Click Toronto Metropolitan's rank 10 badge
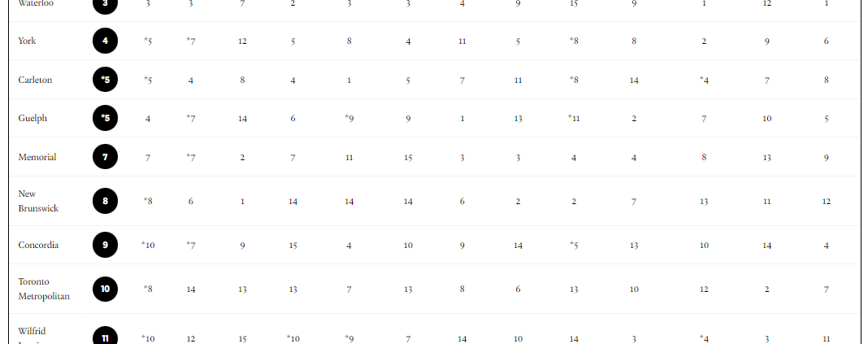Image resolution: width=868 pixels, height=344 pixels. coord(105,289)
